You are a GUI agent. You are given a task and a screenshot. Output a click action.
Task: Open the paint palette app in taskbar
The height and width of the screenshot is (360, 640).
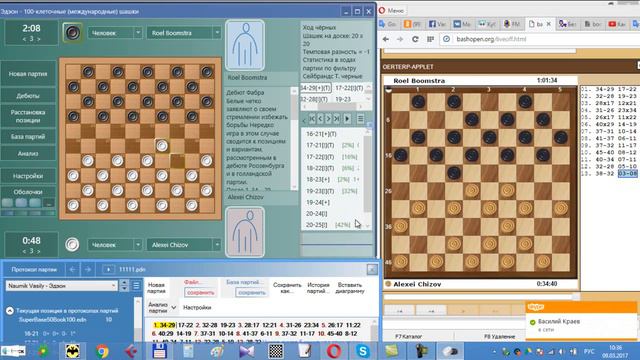[x=217, y=351]
